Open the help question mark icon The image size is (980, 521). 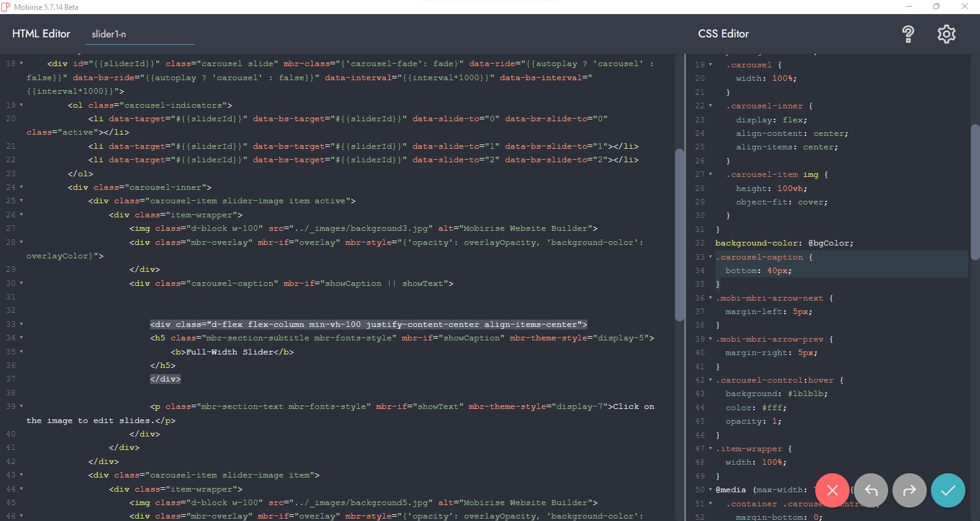[908, 34]
